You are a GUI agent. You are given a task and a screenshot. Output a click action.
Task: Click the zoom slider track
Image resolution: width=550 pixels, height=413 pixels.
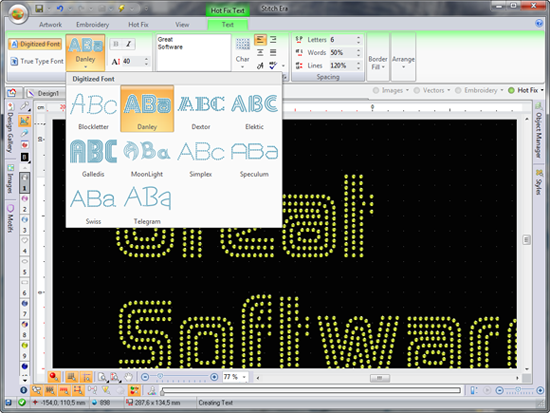(180, 377)
